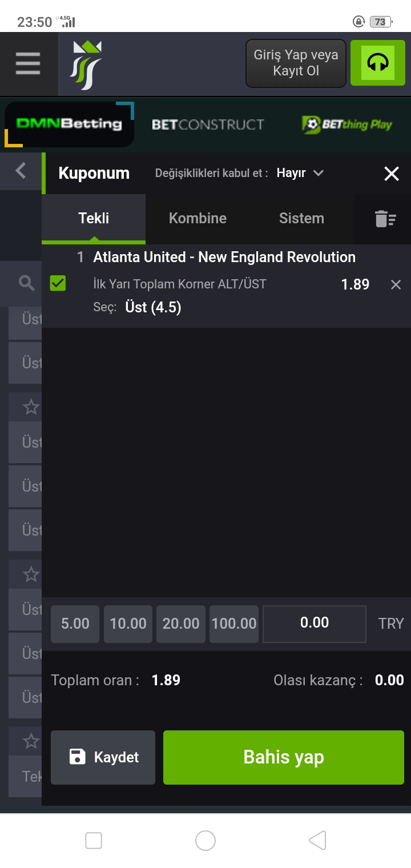Screen dimensions: 411x868
Task: Go back with left arrow icon
Action: (x=21, y=170)
